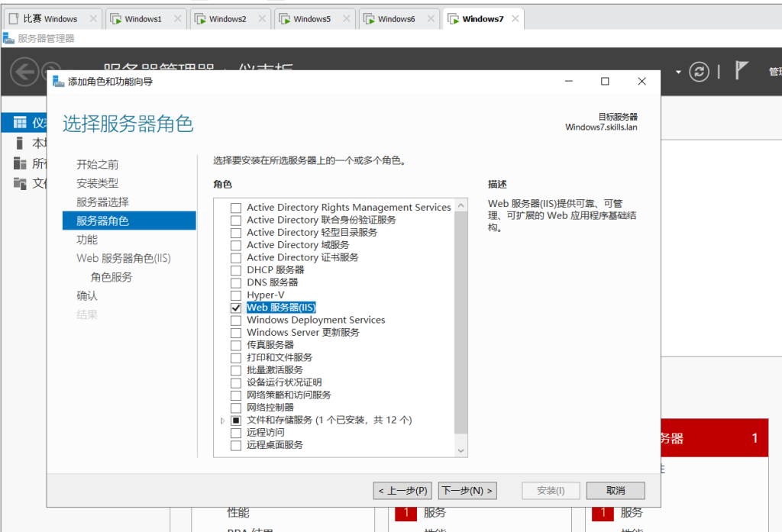Select the local server icon in sidebar

20,143
